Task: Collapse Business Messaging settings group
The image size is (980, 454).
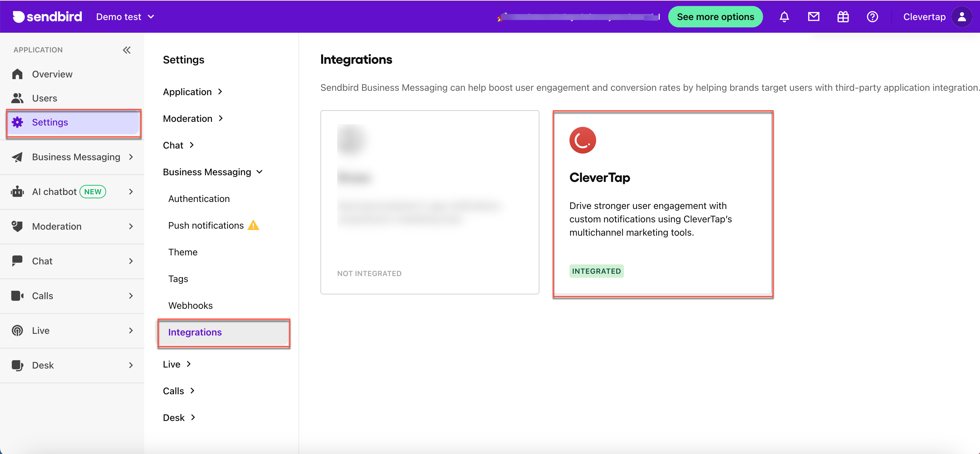Action: pyautogui.click(x=213, y=172)
